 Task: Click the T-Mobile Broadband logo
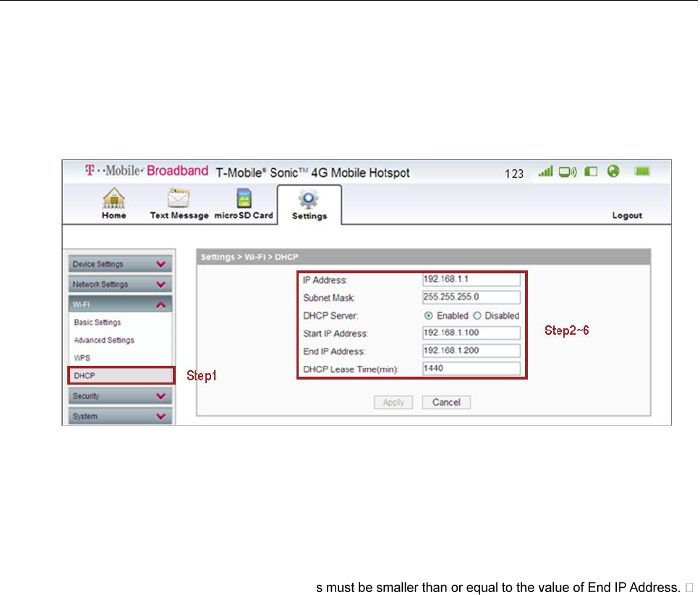tap(146, 171)
